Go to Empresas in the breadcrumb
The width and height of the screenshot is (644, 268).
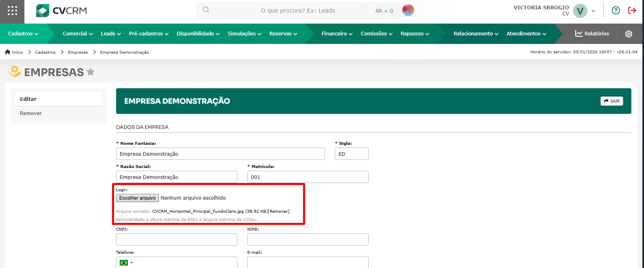click(x=78, y=52)
